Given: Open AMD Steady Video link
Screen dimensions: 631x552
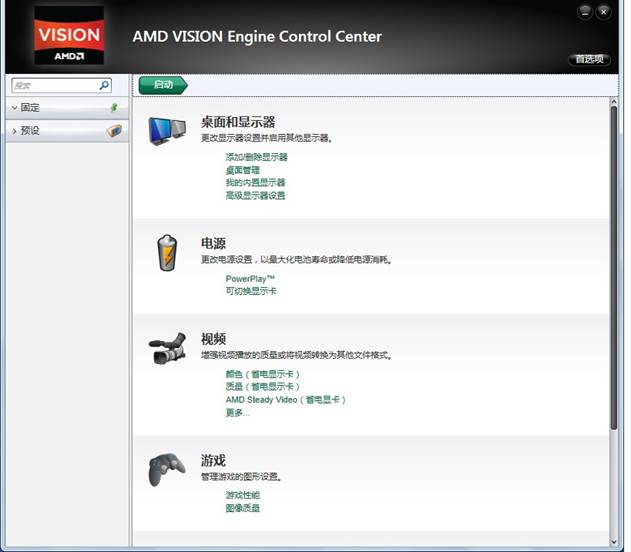Looking at the screenshot, I should [285, 400].
